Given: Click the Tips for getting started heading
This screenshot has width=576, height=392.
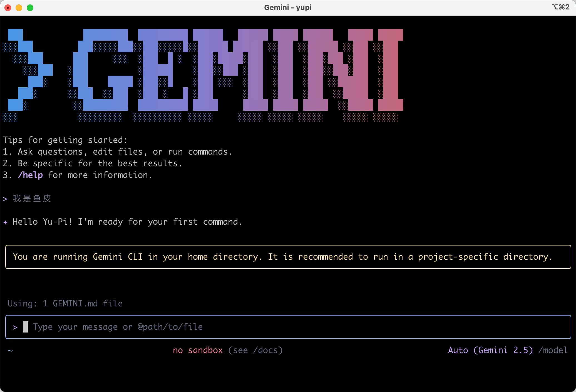Looking at the screenshot, I should [x=65, y=140].
